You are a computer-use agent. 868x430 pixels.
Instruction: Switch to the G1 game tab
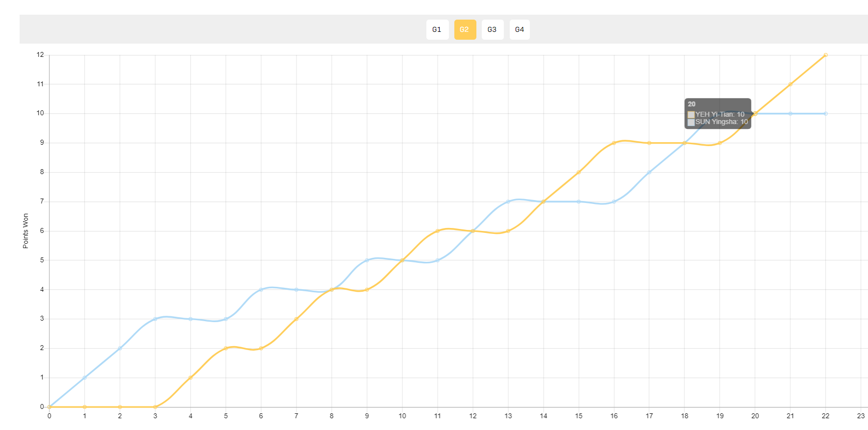click(437, 29)
